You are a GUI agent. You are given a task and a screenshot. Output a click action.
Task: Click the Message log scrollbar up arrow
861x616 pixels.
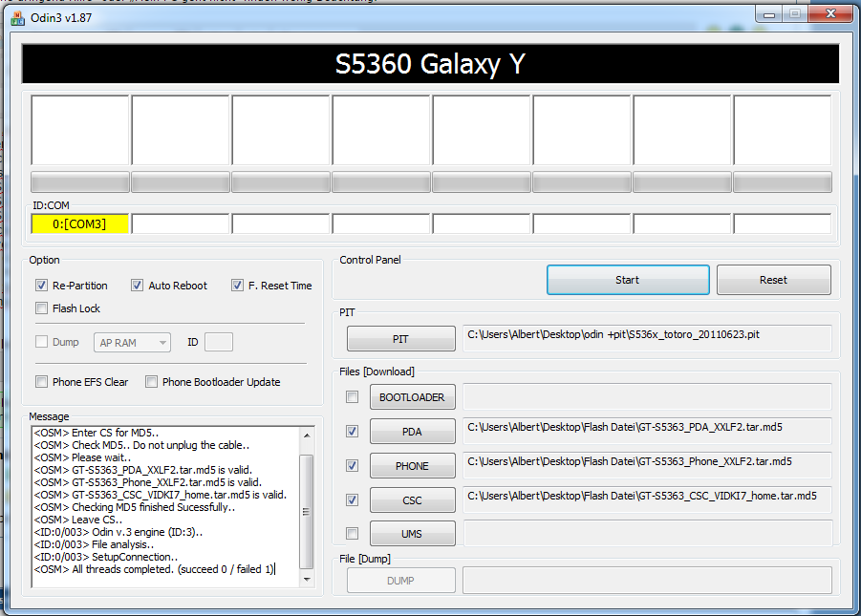[307, 435]
